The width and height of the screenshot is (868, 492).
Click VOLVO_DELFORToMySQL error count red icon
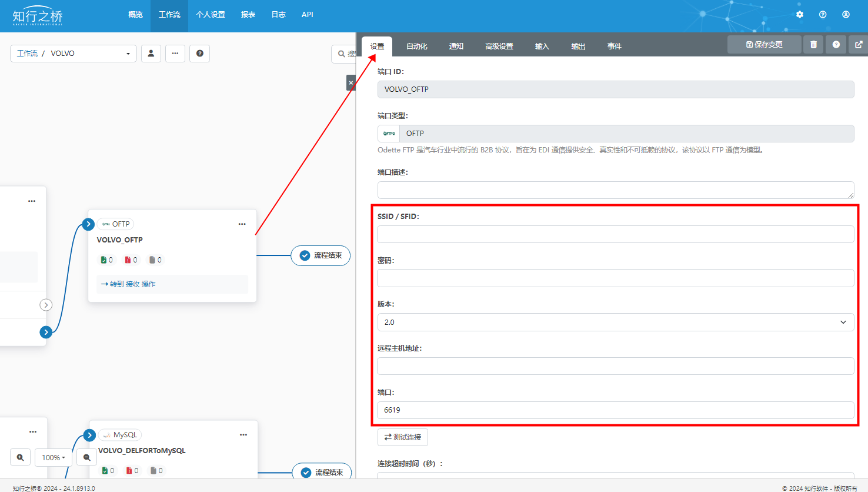click(129, 471)
